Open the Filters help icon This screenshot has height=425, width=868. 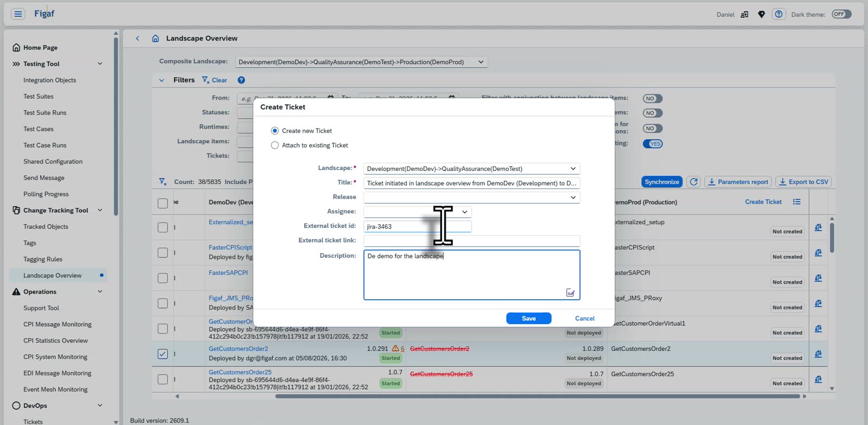click(x=241, y=80)
